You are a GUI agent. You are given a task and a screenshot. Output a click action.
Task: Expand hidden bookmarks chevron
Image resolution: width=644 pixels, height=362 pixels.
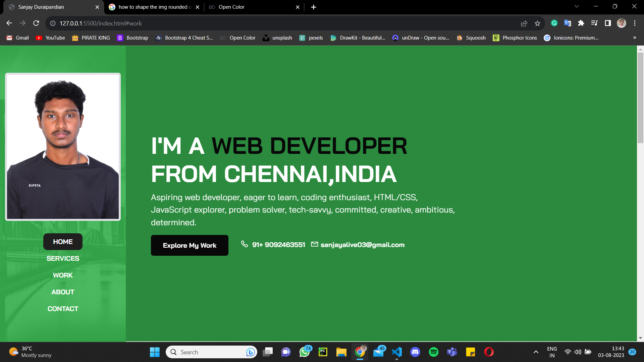[x=635, y=38]
